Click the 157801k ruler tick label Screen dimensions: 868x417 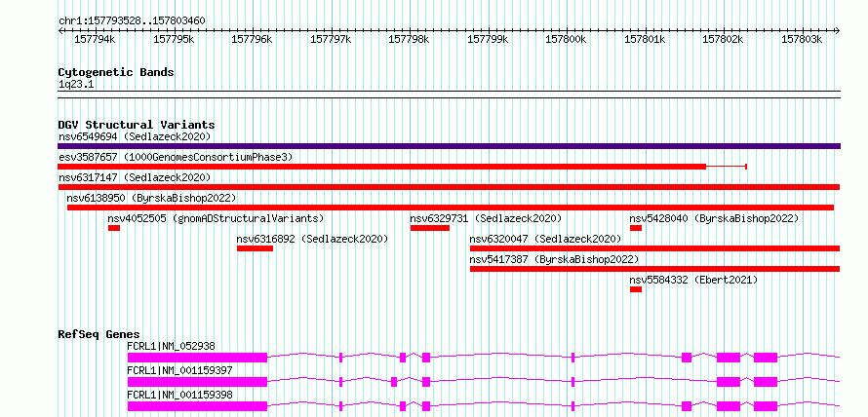(x=645, y=39)
